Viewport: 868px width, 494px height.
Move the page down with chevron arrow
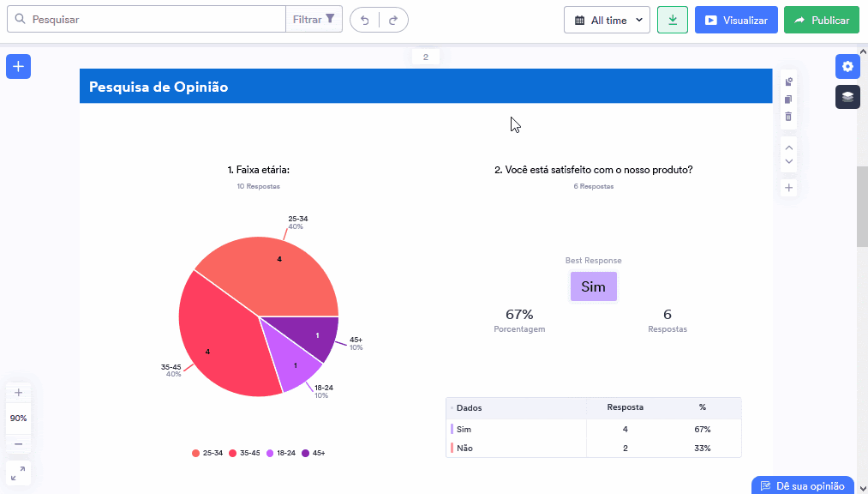(x=789, y=161)
